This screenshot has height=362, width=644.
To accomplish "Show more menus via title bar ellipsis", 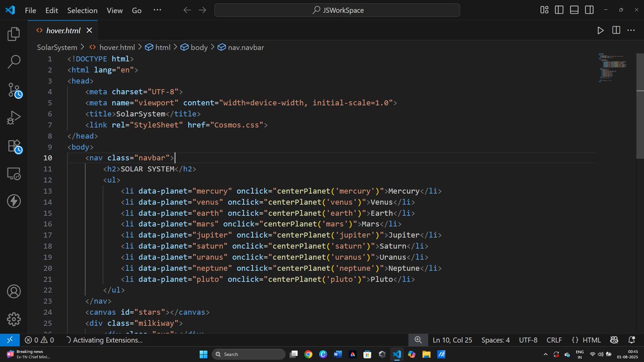I will [x=157, y=10].
